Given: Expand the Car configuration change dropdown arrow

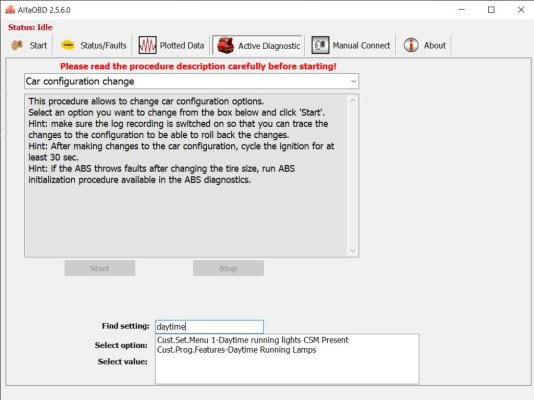Looking at the screenshot, I should (x=353, y=81).
